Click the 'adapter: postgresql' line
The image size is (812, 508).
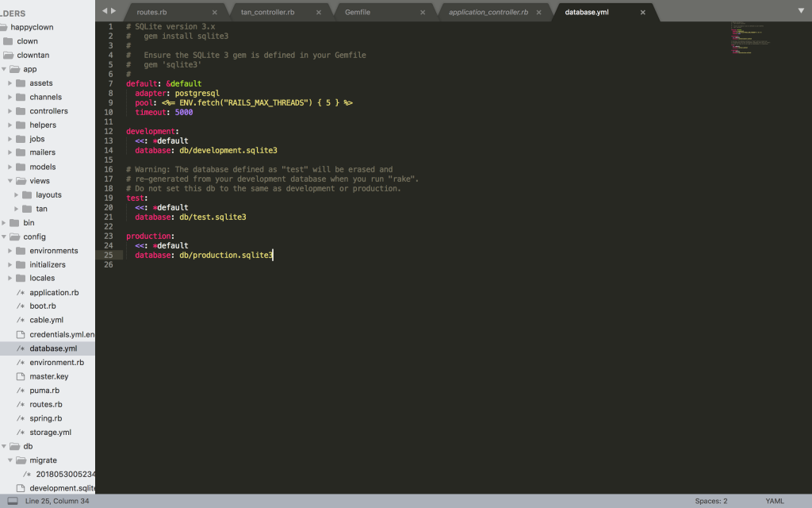177,94
